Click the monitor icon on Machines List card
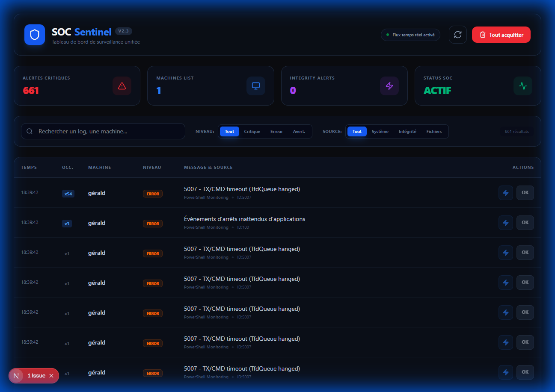 [256, 85]
